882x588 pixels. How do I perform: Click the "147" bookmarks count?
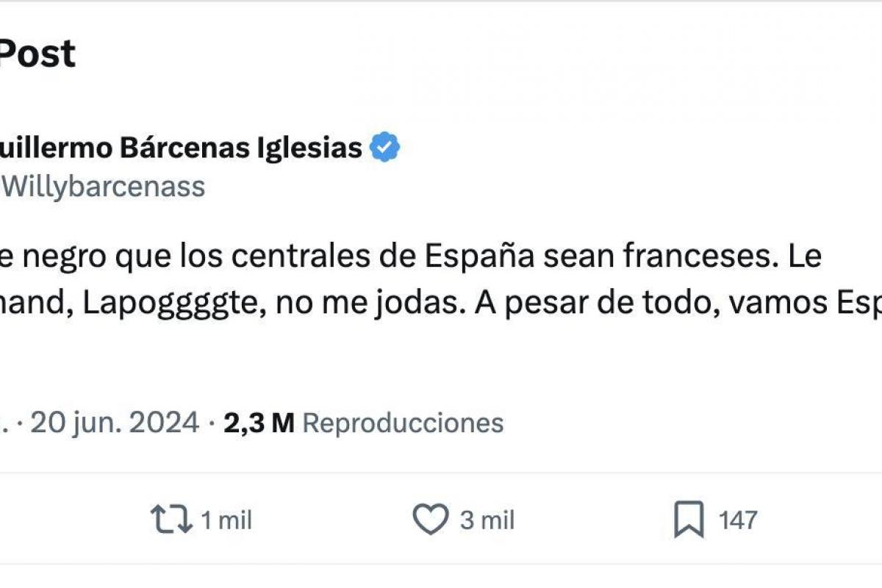738,520
